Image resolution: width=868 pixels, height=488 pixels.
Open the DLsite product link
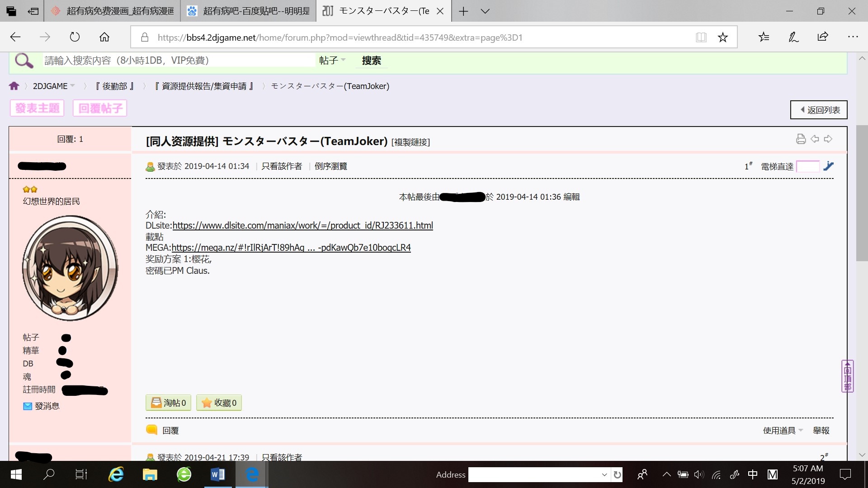tap(302, 225)
